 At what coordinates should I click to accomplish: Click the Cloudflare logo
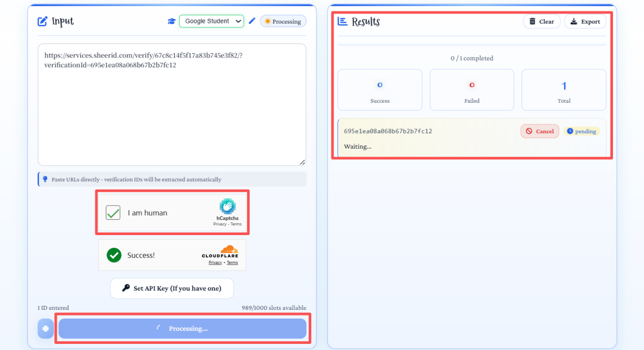coord(220,252)
